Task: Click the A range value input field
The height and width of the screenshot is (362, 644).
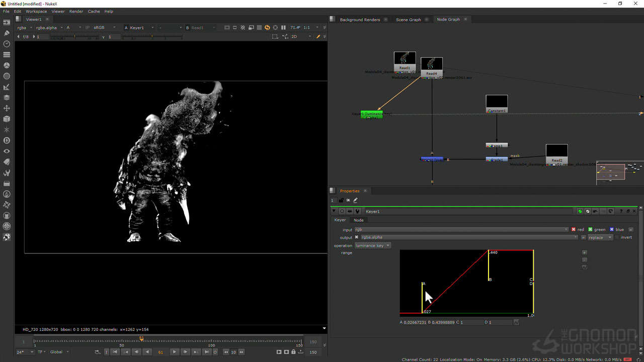Action: pyautogui.click(x=415, y=322)
